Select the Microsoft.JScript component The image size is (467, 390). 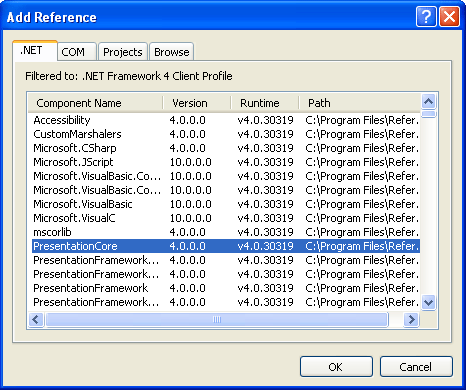[226, 162]
